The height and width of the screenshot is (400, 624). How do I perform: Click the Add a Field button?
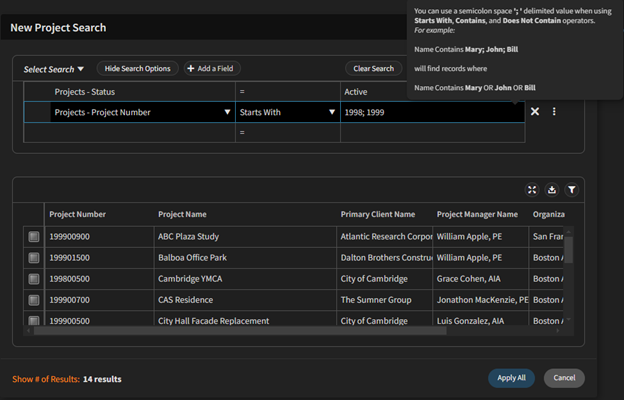tap(212, 69)
